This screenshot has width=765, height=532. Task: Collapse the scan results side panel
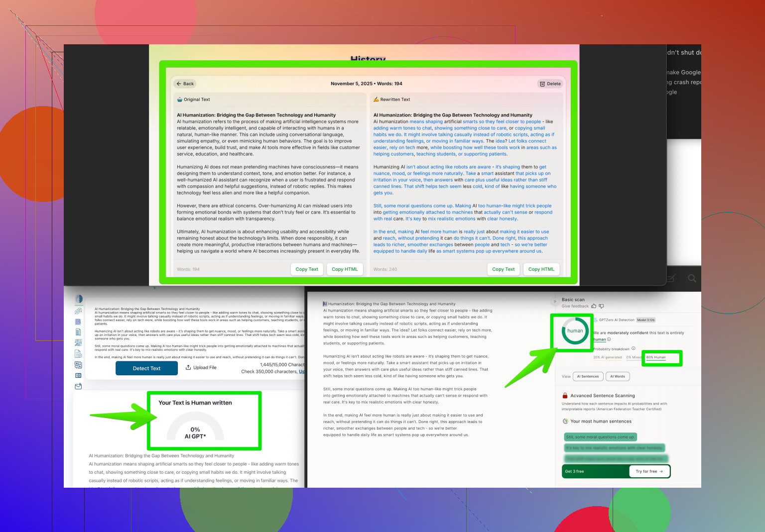point(555,302)
